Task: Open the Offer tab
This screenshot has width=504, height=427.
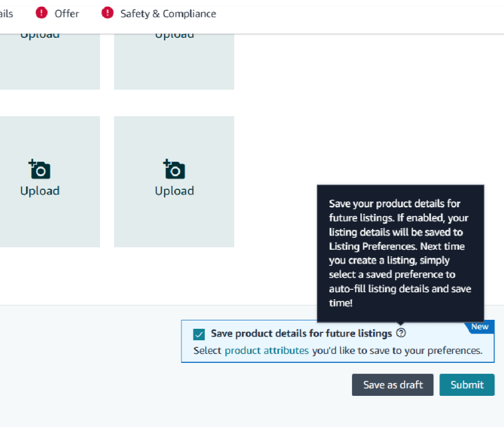Action: (66, 14)
